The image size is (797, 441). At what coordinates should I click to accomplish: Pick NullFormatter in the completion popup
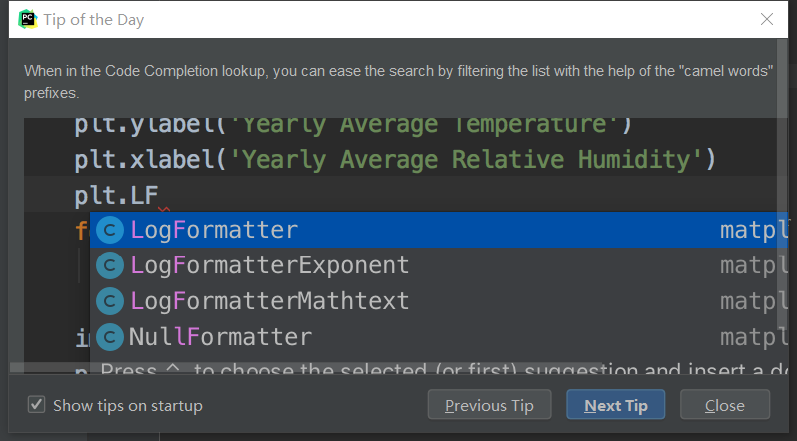(220, 336)
